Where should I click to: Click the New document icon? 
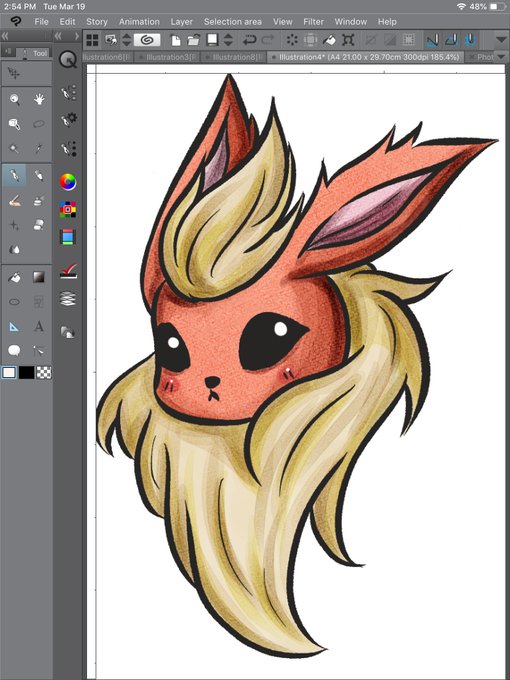click(176, 40)
